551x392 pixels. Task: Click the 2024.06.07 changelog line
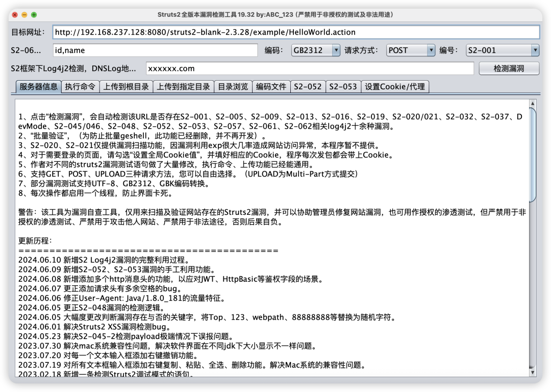pyautogui.click(x=100, y=288)
